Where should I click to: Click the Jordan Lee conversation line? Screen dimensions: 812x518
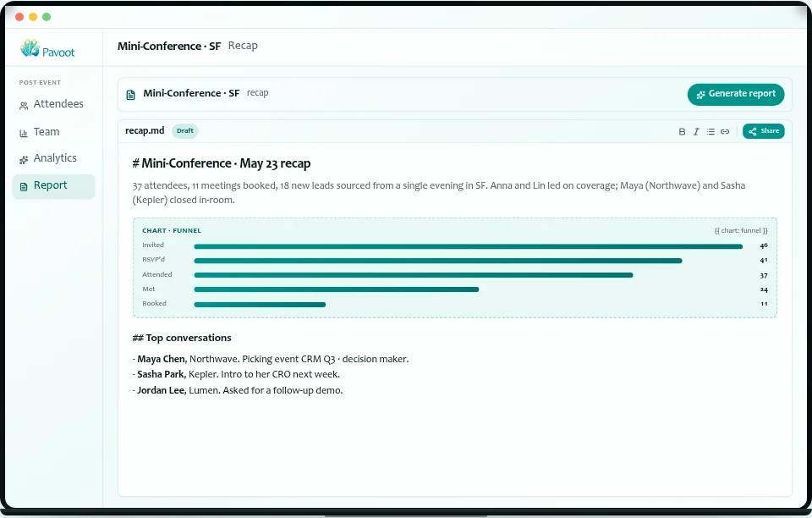tap(238, 390)
